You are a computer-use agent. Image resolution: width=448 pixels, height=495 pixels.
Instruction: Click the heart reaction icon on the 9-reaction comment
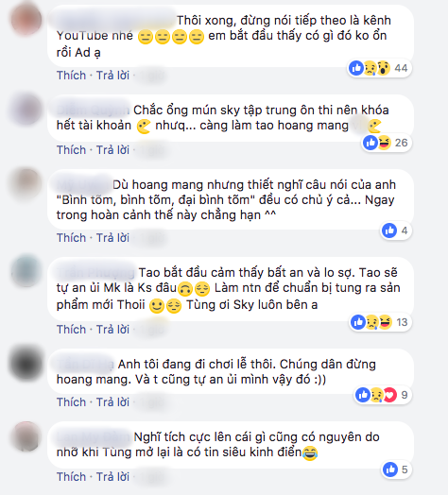pos(390,395)
